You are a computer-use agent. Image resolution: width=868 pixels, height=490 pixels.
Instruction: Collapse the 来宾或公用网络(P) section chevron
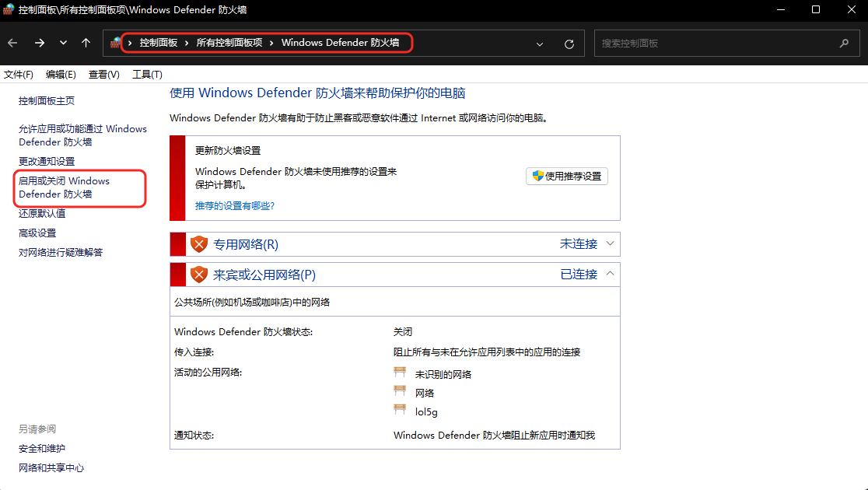coord(610,274)
